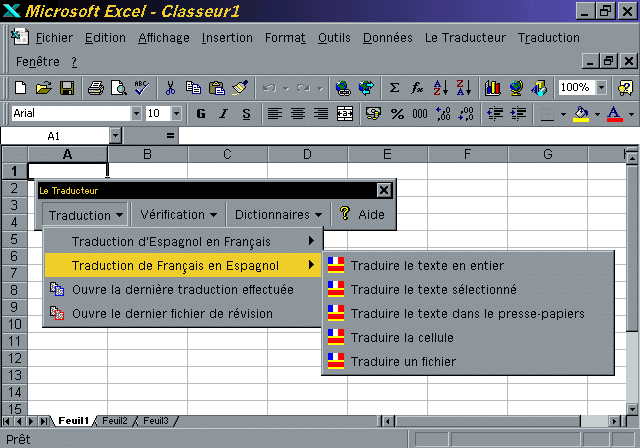
Task: Click the Decrease Indent icon
Action: click(x=495, y=113)
